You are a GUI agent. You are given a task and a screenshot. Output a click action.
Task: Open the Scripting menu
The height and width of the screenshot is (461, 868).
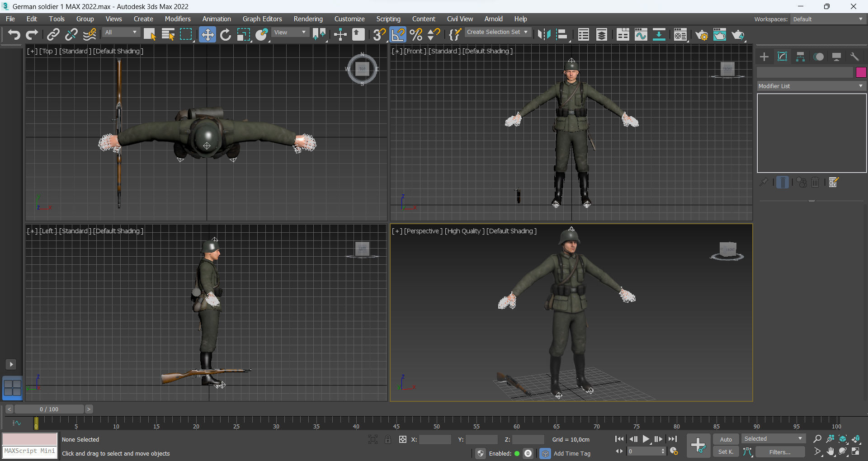[x=388, y=19]
